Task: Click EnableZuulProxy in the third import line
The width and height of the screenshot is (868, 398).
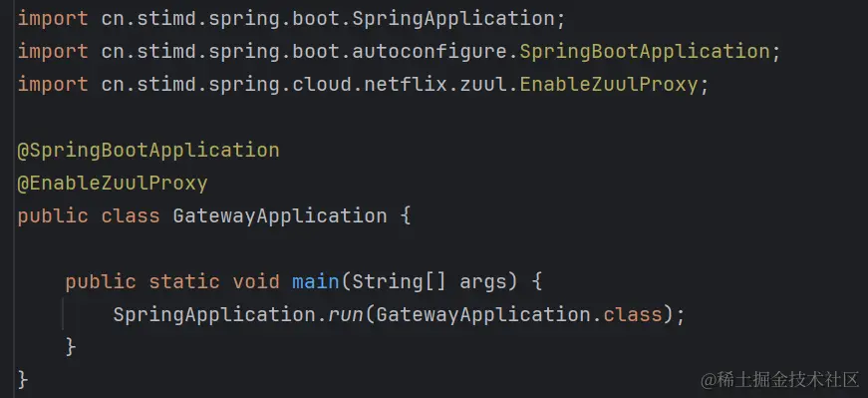Action: pyautogui.click(x=609, y=85)
